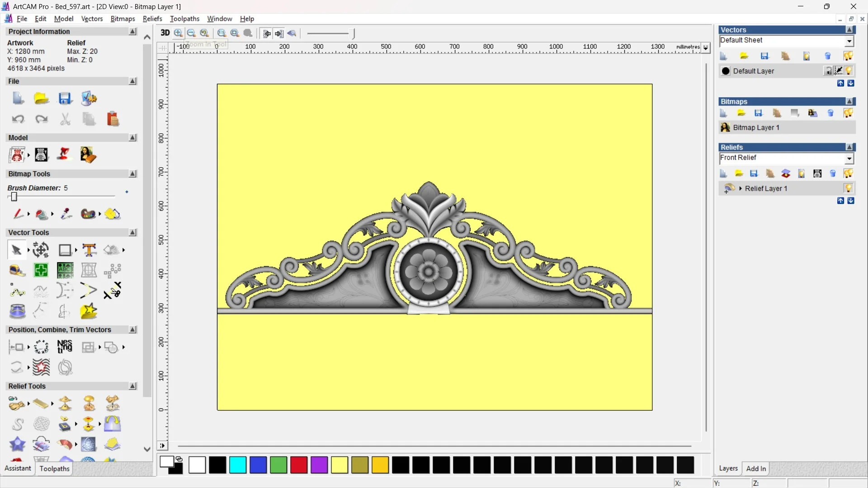Open the Toolpaths menu
This screenshot has width=868, height=488.
tap(184, 19)
